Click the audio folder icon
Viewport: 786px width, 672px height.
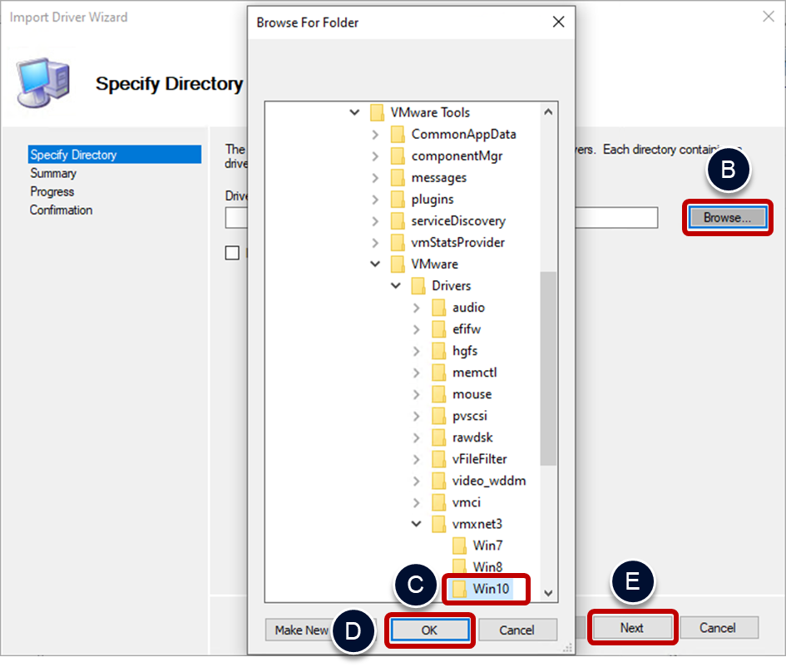439,308
